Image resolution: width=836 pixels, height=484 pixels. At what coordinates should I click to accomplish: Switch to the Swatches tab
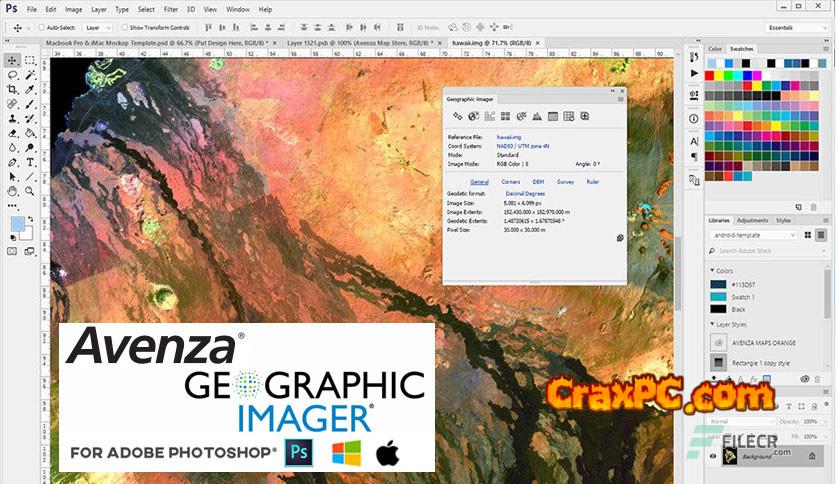741,49
